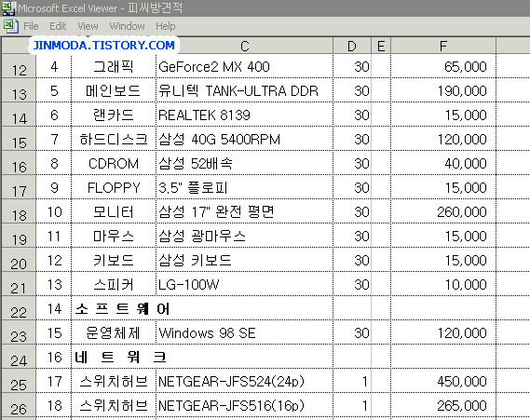Screen dimensions: 530x420
Task: Select column C header
Action: (x=244, y=46)
